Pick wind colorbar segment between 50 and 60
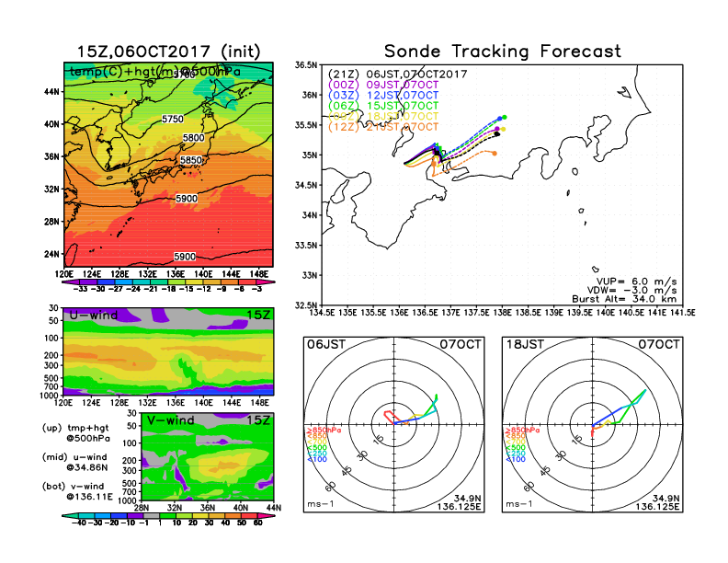This screenshot has width=728, height=563. pyautogui.click(x=249, y=515)
